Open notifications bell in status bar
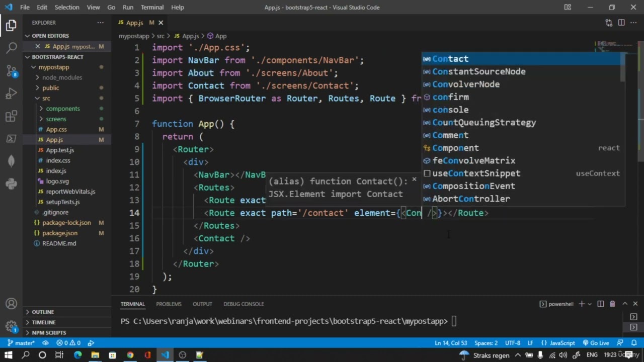 [x=634, y=343]
